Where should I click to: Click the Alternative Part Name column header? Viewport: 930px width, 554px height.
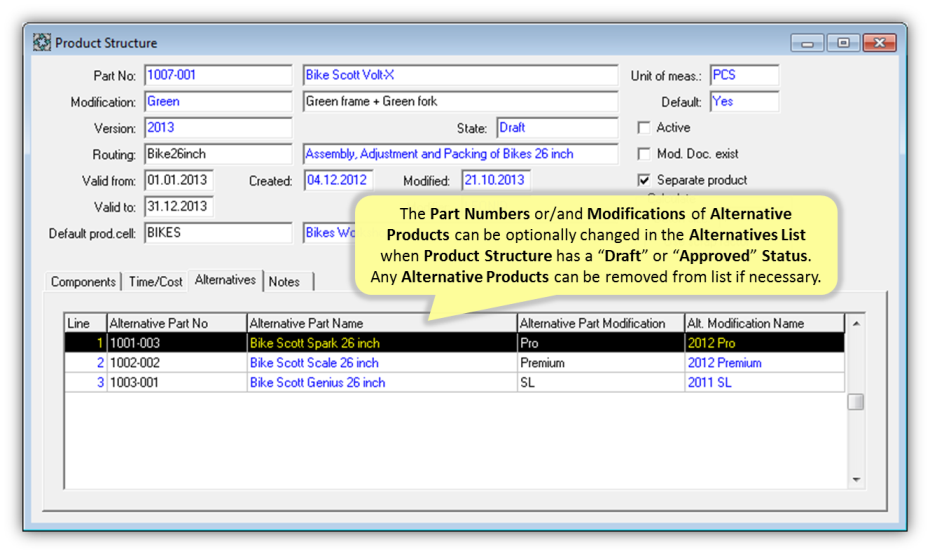[x=382, y=323]
